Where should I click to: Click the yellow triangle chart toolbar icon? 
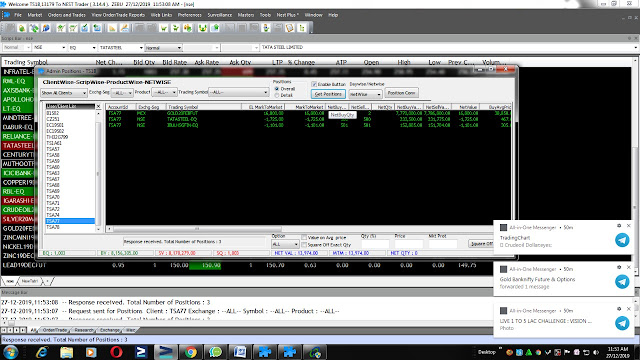112,28
